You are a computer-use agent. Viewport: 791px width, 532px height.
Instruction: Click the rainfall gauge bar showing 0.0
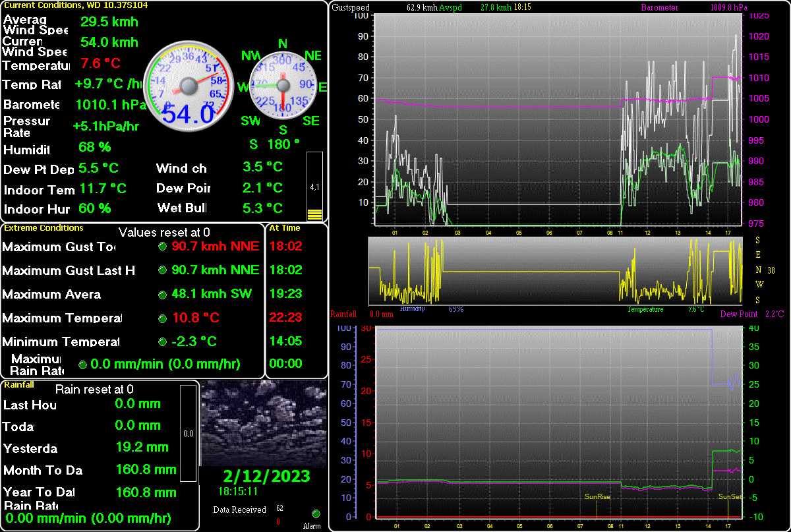pos(188,433)
